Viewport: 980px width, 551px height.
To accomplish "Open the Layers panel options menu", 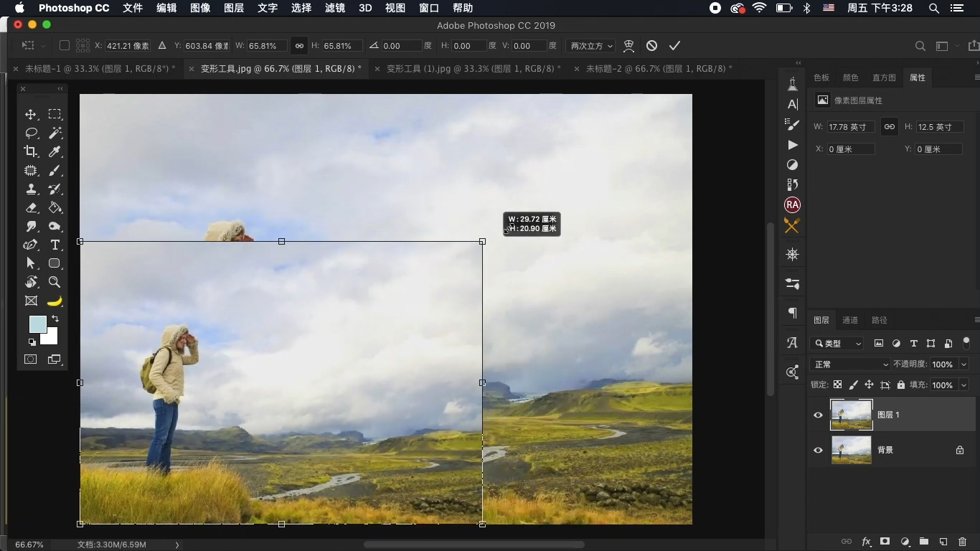I will click(976, 320).
